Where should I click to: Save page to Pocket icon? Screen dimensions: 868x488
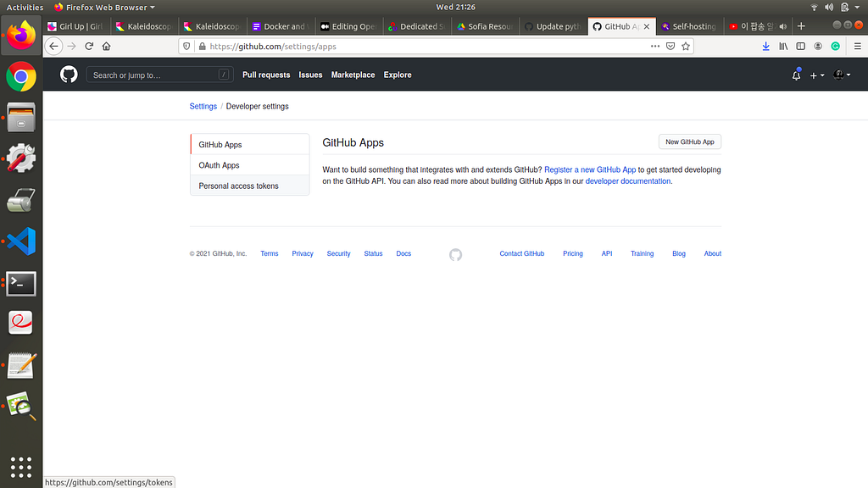pyautogui.click(x=670, y=47)
